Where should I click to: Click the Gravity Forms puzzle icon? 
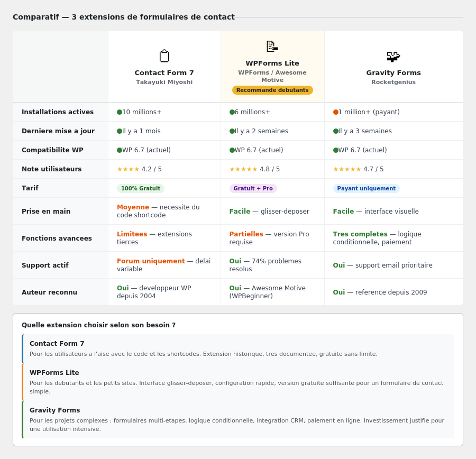pyautogui.click(x=393, y=57)
